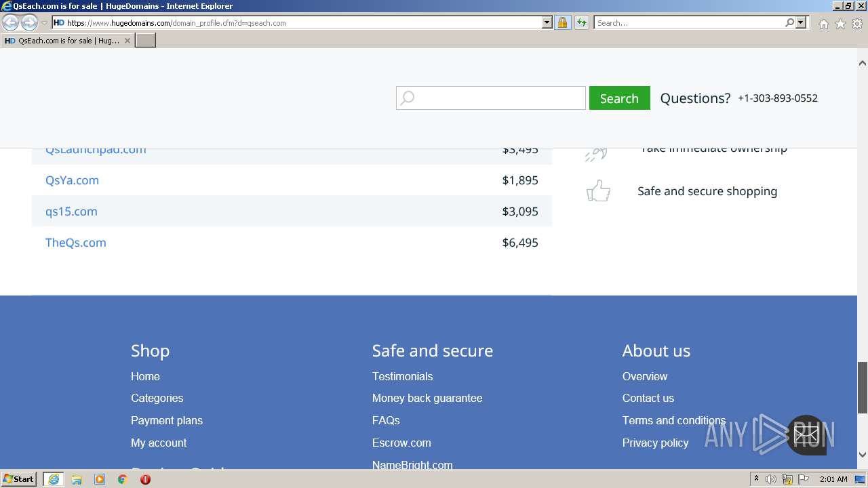This screenshot has height=488, width=868.
Task: Click the HugeDomains domain search field
Action: [x=491, y=98]
